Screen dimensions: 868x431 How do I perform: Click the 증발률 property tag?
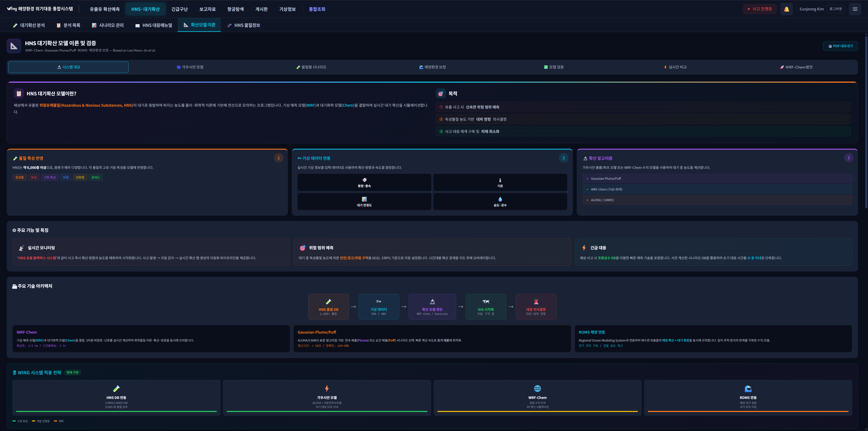[x=19, y=177]
